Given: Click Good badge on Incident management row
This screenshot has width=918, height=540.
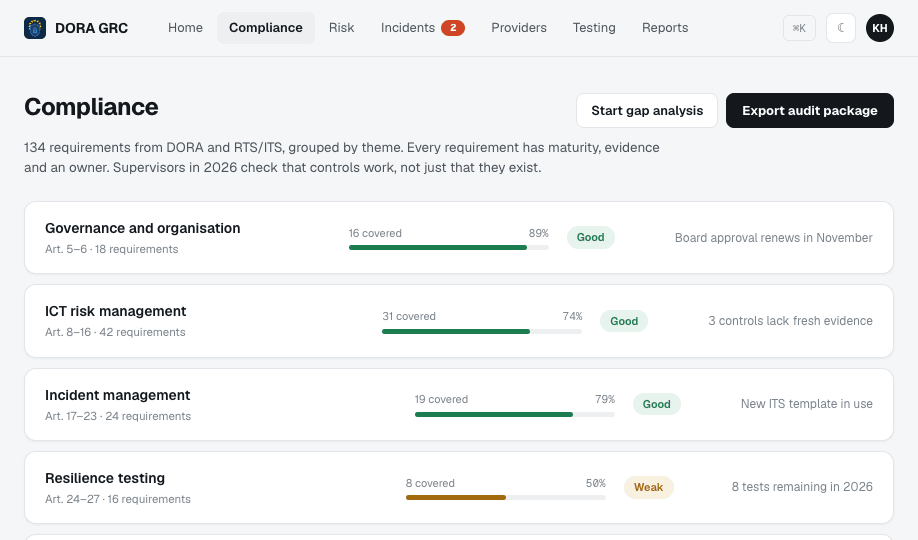Looking at the screenshot, I should pos(656,404).
